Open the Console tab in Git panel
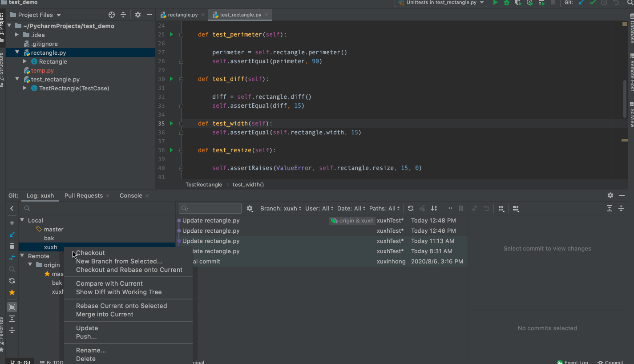Viewport: 634px width, 364px height. click(x=131, y=196)
